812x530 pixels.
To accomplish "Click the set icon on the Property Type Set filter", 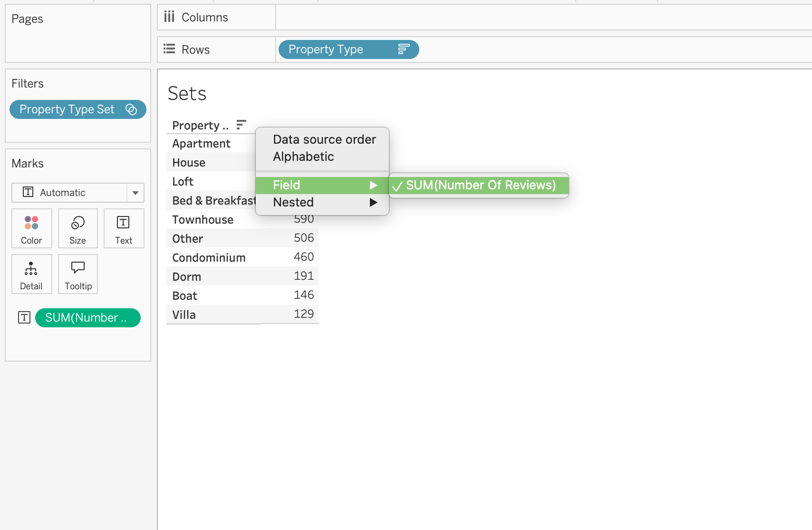I will point(131,109).
